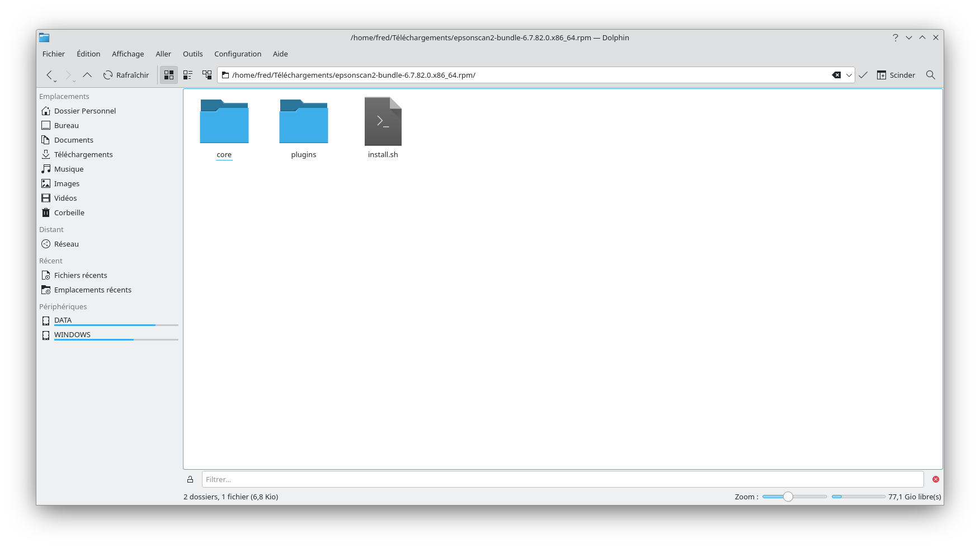Switch to the icons view mode
Image resolution: width=980 pixels, height=548 pixels.
168,74
